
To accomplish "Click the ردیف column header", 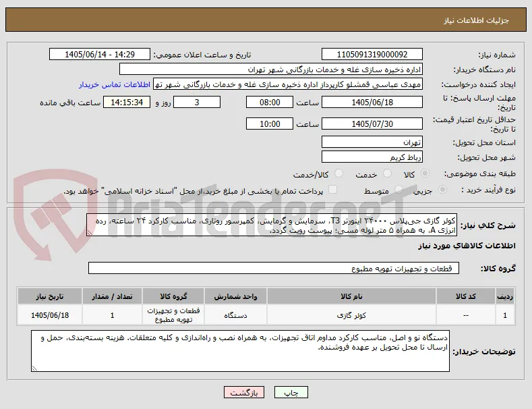I will tap(505, 296).
